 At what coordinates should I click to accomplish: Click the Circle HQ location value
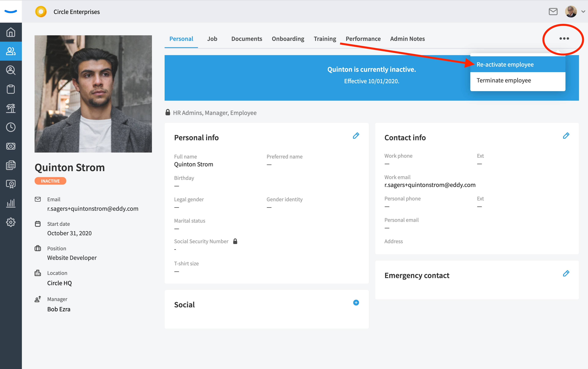tap(60, 283)
